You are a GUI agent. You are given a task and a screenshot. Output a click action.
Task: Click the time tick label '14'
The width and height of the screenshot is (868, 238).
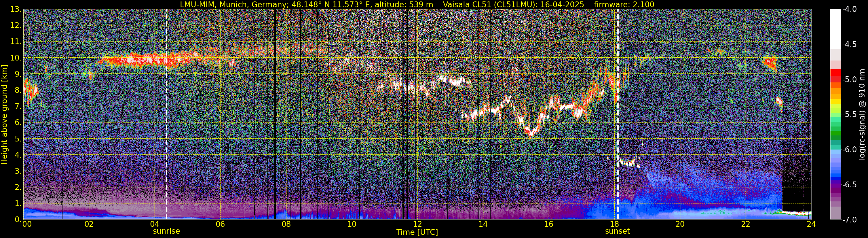(x=483, y=224)
